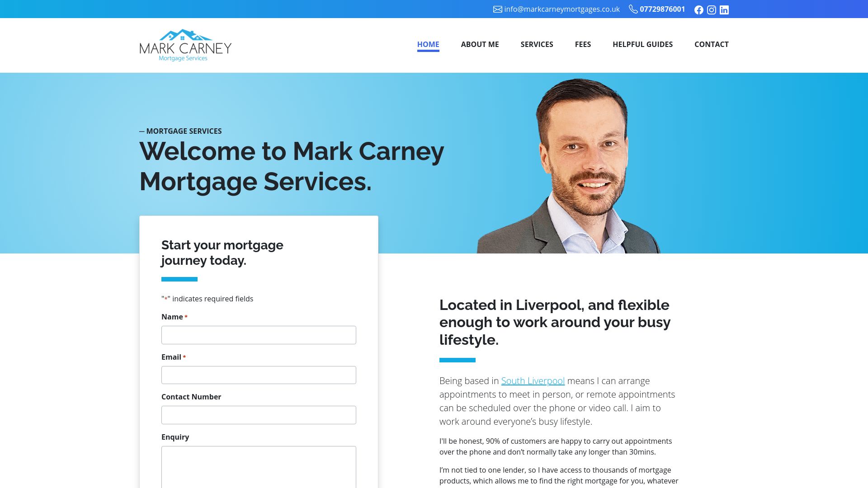
Task: Click the blue decorative divider slider bar
Action: click(x=179, y=279)
